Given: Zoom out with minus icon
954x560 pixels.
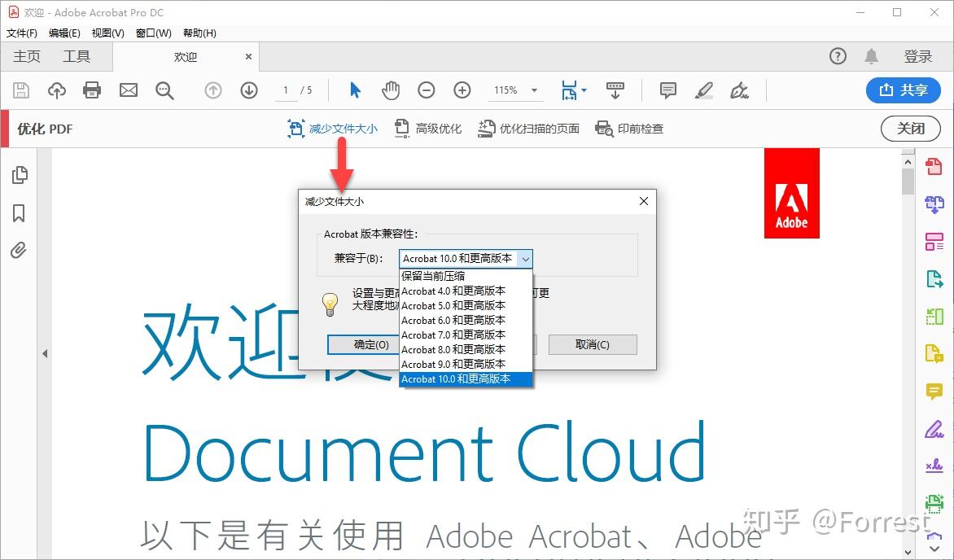Looking at the screenshot, I should pos(427,90).
